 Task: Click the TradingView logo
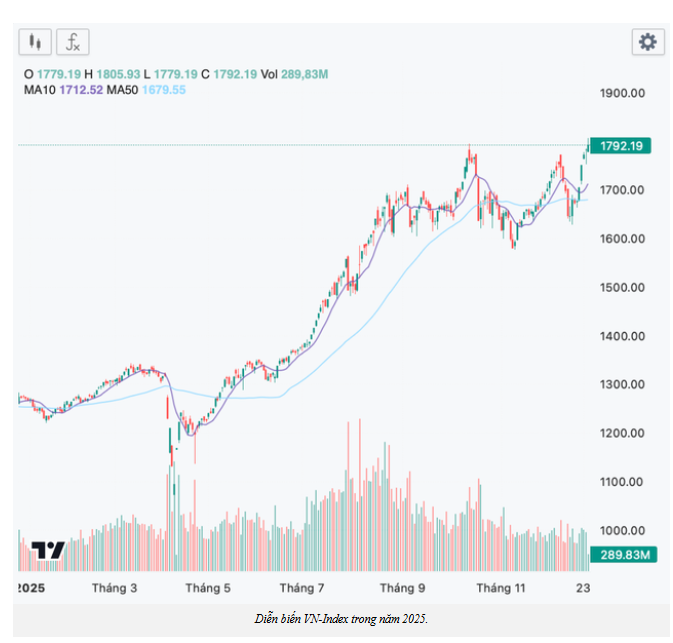pos(48,550)
